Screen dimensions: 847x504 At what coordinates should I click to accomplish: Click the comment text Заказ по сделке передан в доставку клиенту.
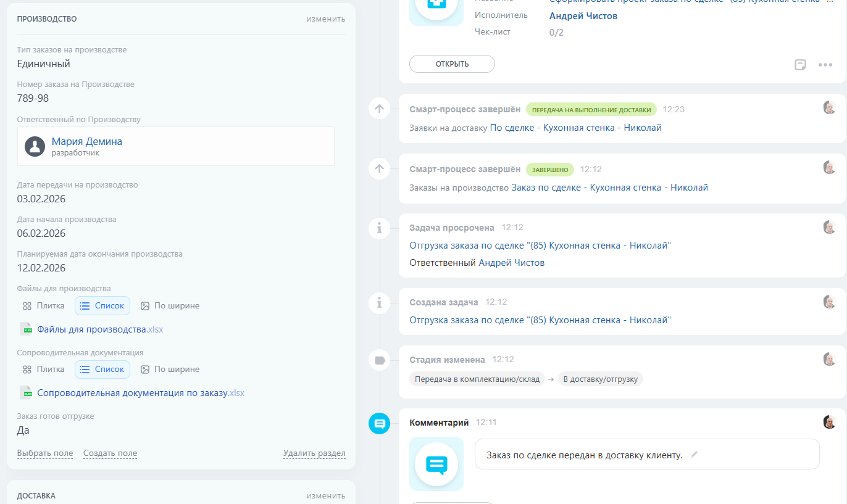[585, 455]
